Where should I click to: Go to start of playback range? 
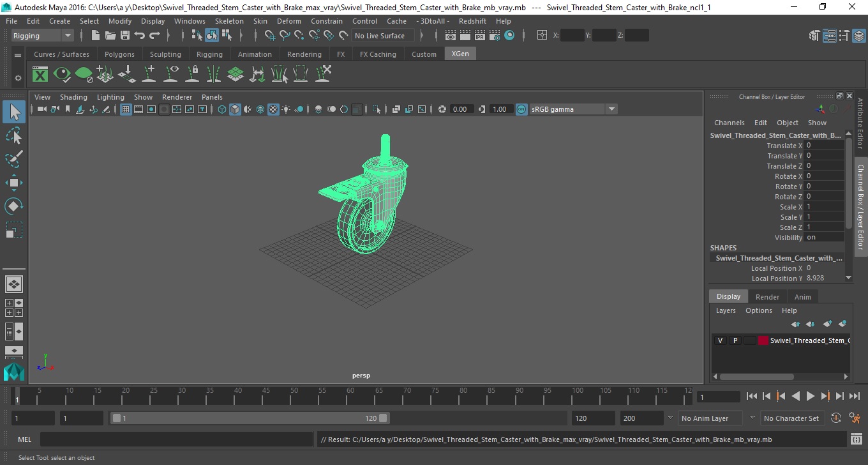tap(752, 397)
